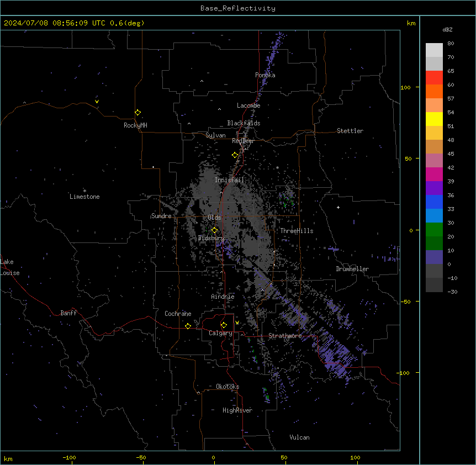Select the Sundre label
The image size is (476, 465).
coord(161,216)
